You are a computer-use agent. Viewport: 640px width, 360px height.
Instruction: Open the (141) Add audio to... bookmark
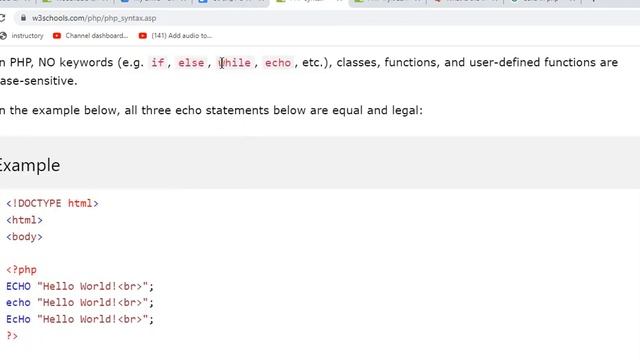click(176, 36)
